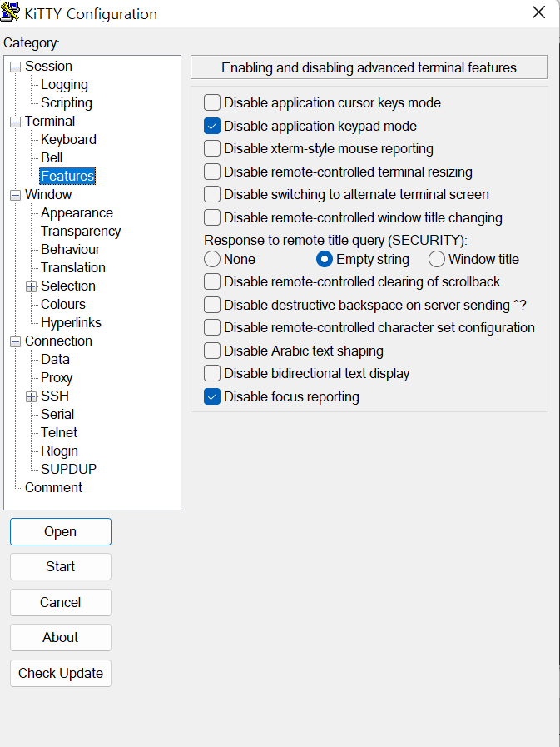Open the Session category
The image size is (560, 747).
click(48, 67)
